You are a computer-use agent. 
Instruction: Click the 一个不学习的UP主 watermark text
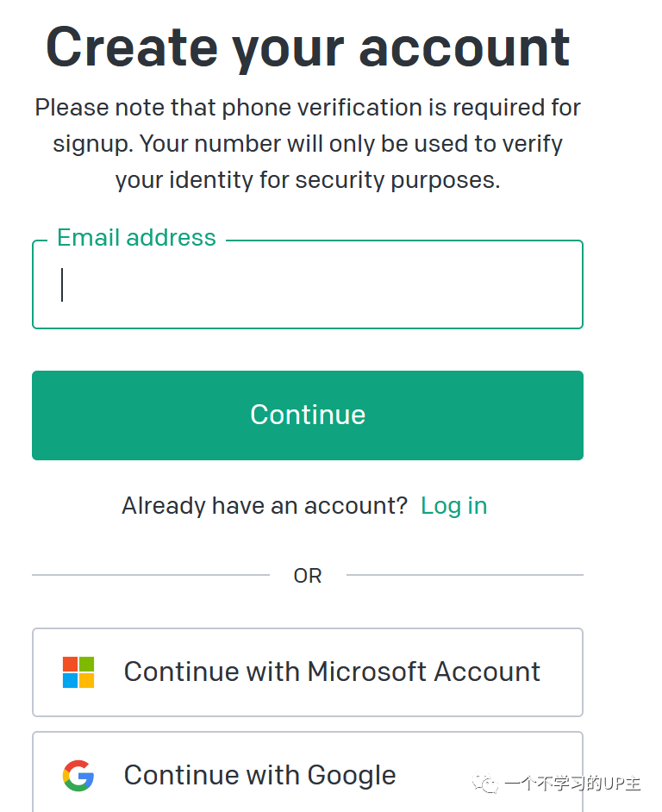572,784
